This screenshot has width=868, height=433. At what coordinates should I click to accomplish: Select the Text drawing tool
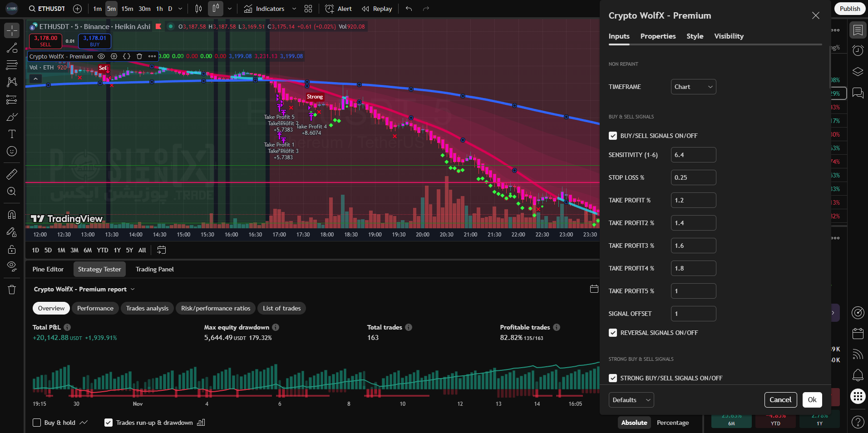coord(12,134)
